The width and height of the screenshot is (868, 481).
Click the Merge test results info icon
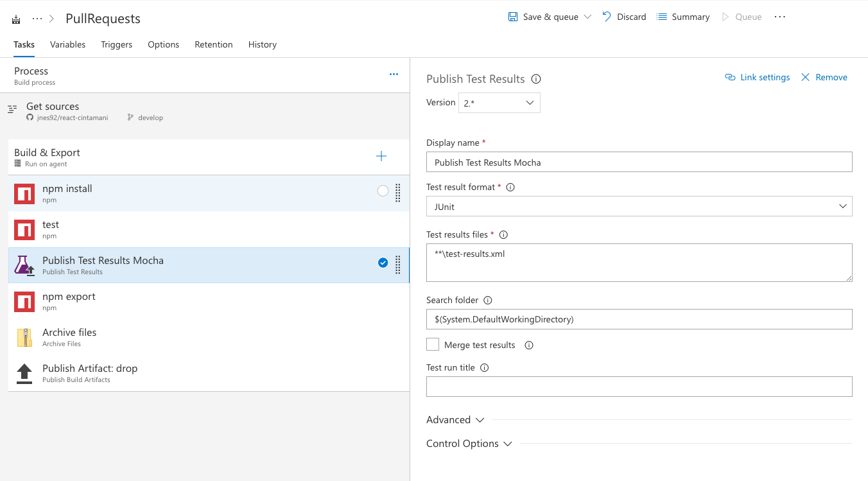[x=529, y=345]
